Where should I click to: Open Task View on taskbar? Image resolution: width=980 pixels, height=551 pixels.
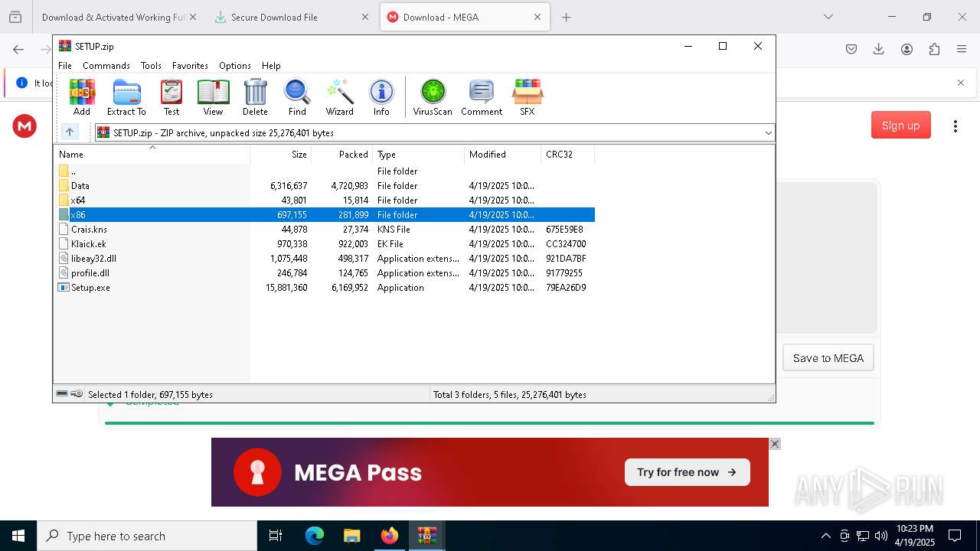pos(276,536)
